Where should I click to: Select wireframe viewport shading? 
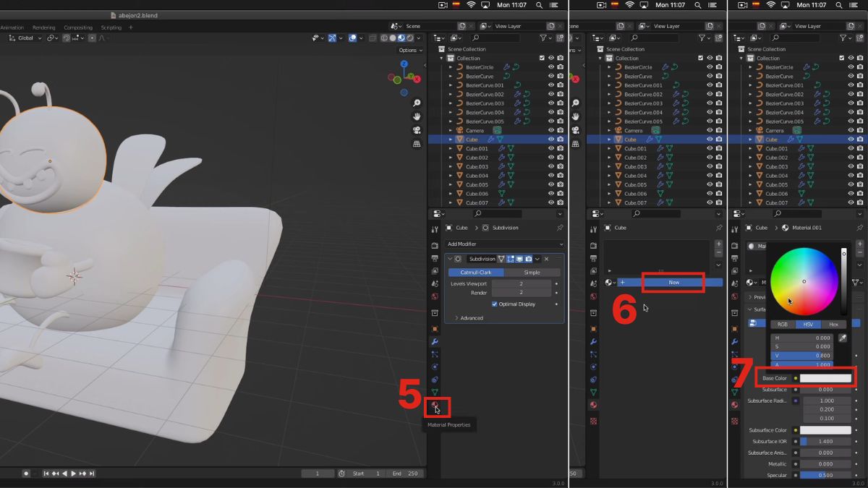click(x=384, y=38)
